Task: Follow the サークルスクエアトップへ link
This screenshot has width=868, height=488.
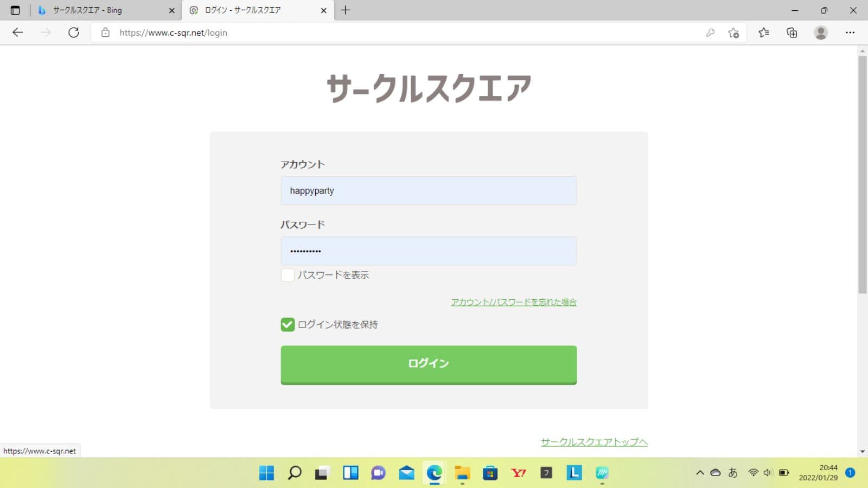Action: [594, 442]
